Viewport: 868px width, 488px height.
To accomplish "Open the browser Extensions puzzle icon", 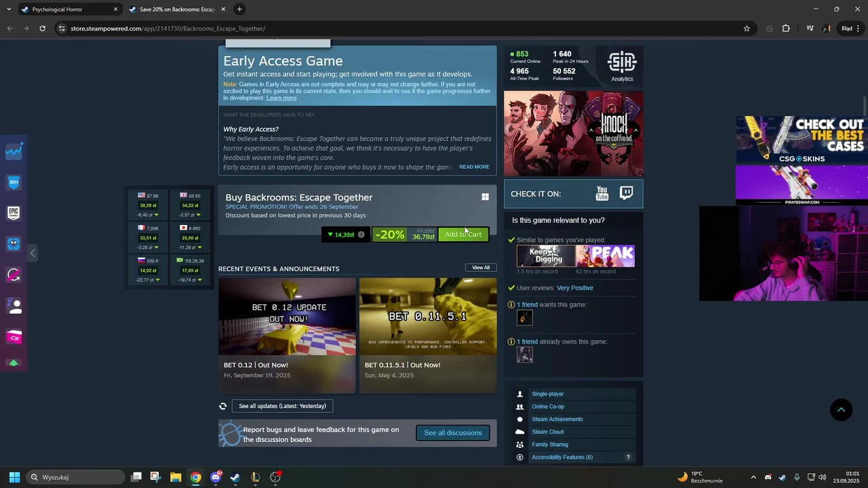I will click(786, 28).
